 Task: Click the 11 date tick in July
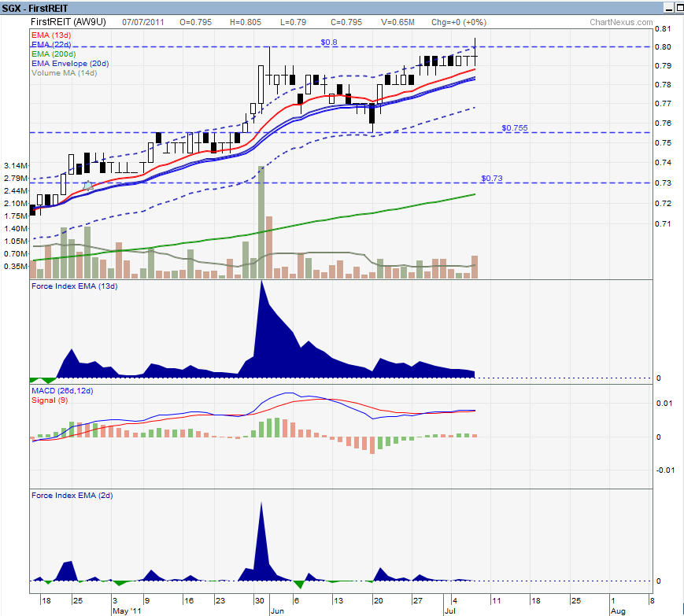click(x=497, y=601)
